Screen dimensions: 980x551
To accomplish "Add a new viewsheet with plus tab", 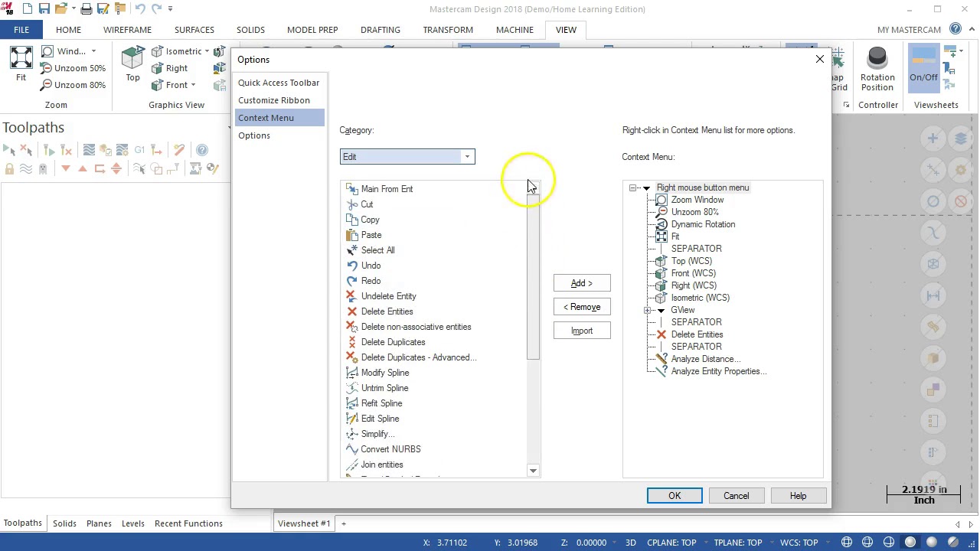I will pos(343,523).
